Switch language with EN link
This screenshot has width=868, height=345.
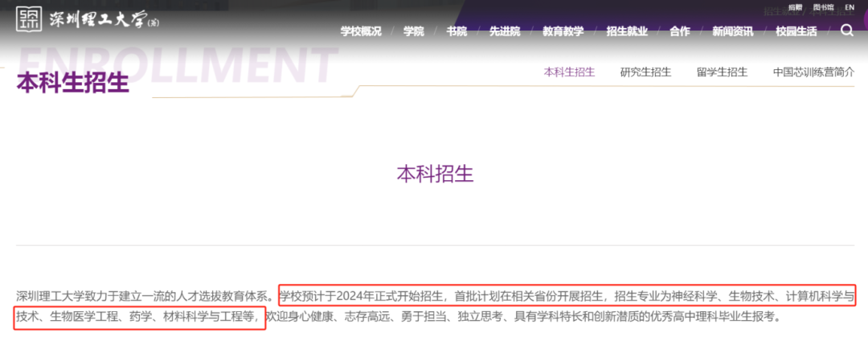[850, 7]
